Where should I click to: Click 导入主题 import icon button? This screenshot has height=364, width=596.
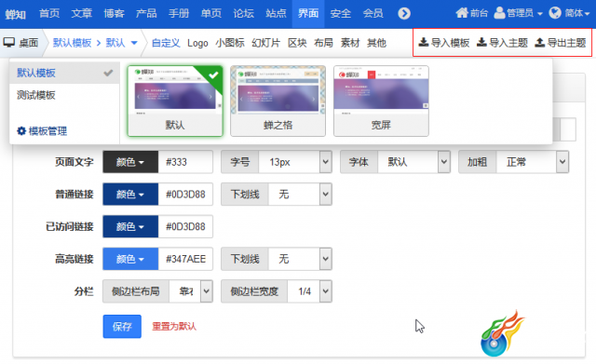click(502, 43)
